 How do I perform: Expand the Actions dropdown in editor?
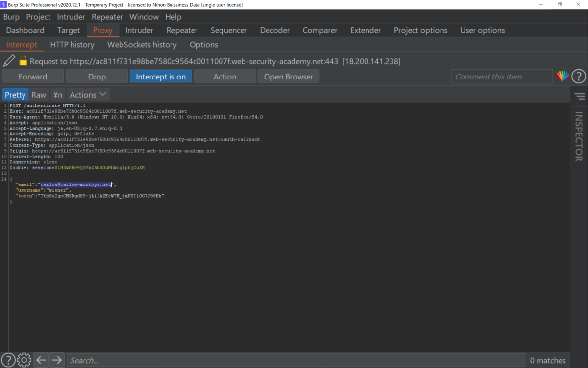pos(88,95)
